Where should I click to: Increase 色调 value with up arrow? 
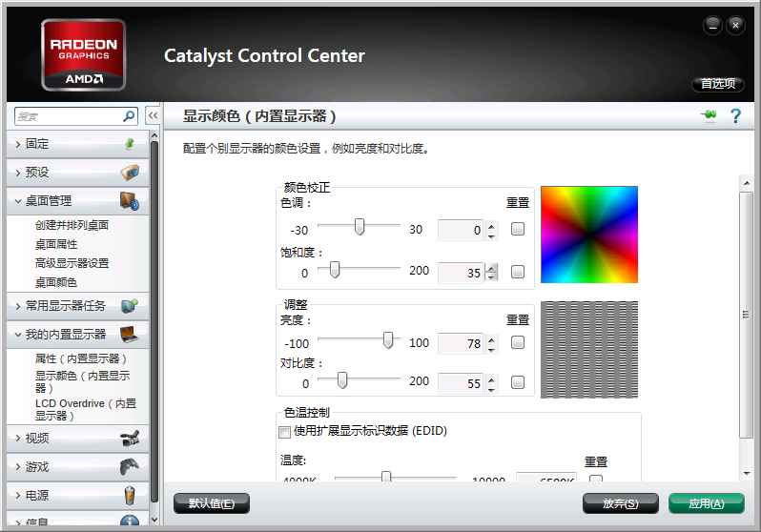[492, 226]
